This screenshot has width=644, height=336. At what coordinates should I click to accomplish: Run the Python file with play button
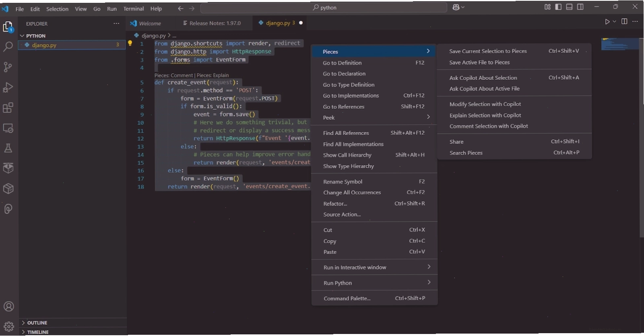pos(607,22)
